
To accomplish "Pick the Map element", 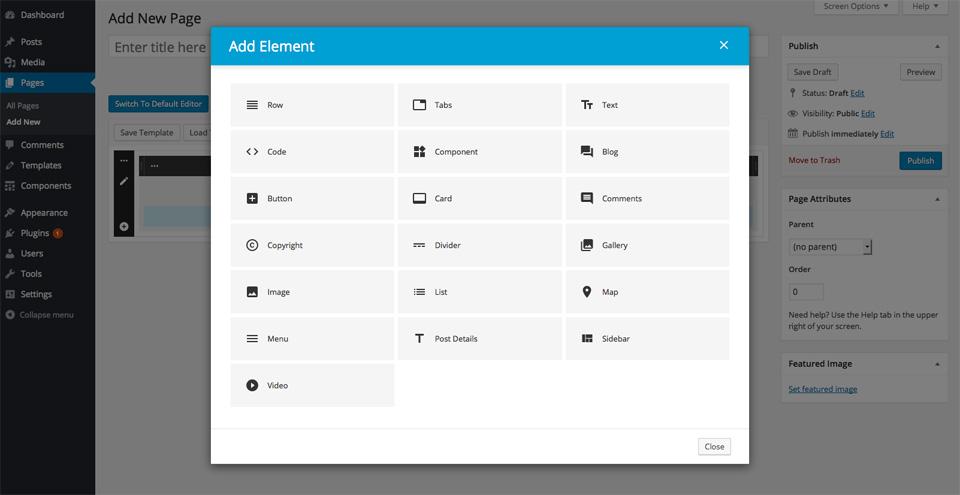I will (647, 292).
